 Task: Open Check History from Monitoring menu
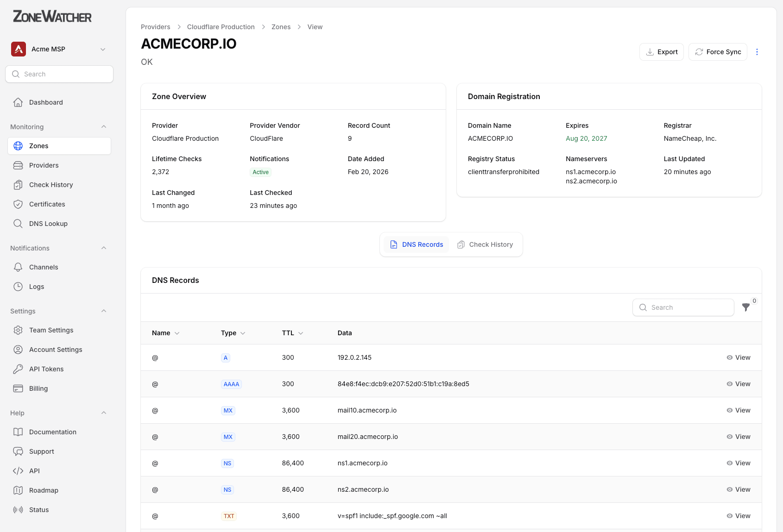click(51, 184)
